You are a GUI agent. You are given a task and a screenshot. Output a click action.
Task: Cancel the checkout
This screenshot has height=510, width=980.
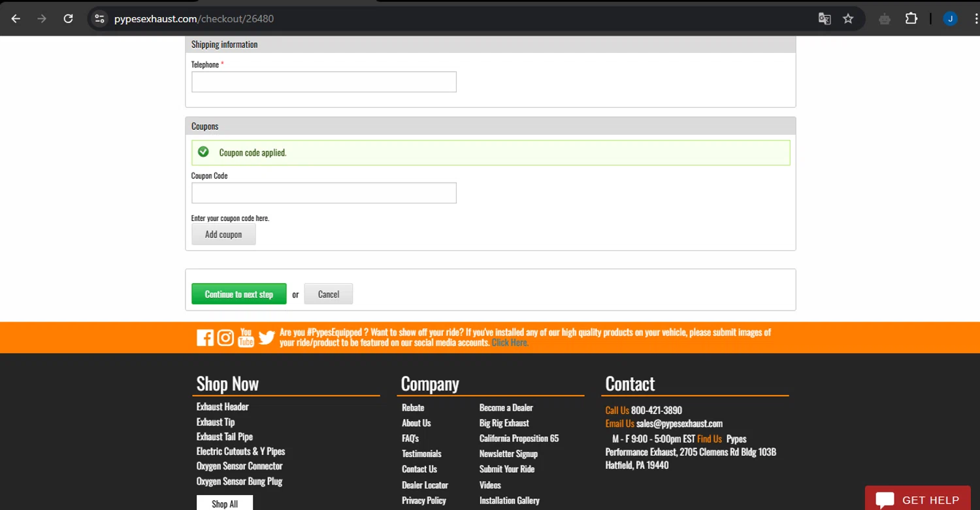[329, 294]
